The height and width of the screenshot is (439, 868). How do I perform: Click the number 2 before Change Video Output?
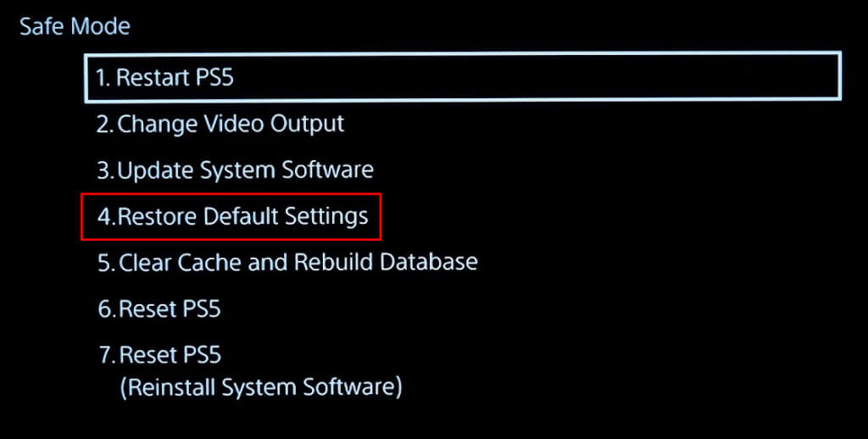[x=103, y=124]
